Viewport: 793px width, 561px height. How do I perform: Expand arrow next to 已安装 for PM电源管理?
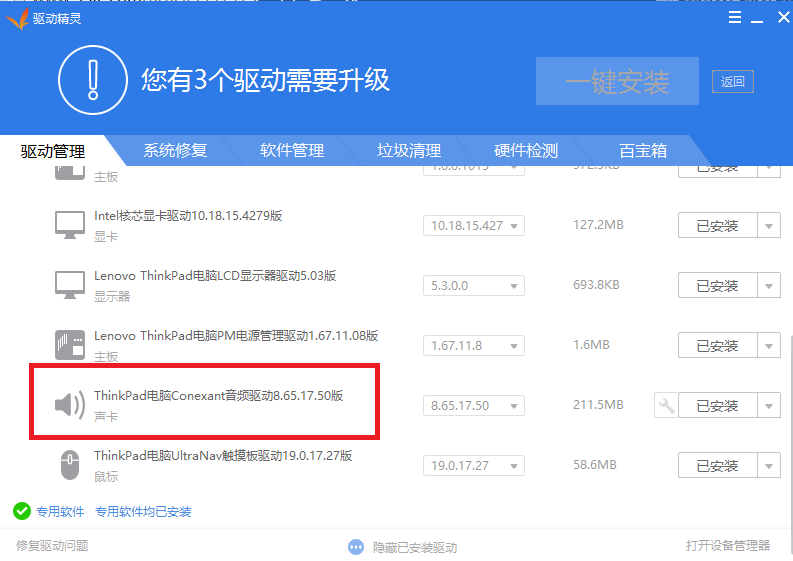point(769,346)
